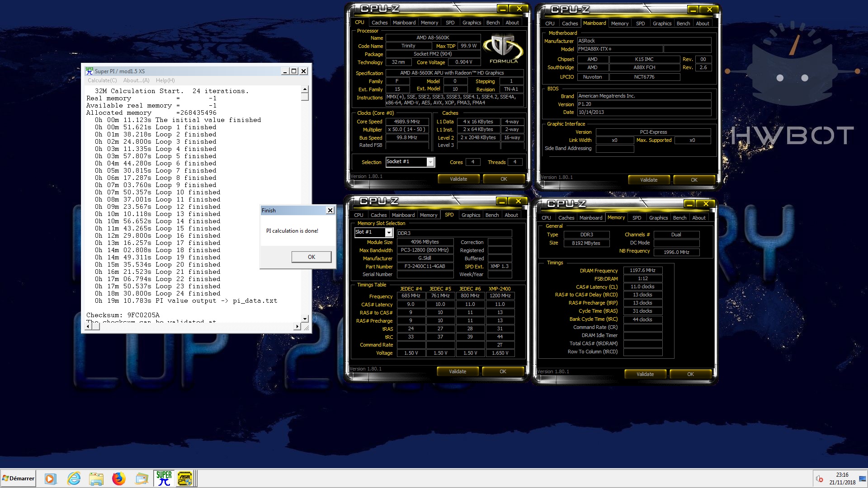Minimize the SPD CPU-Z window
Viewport: 868px width, 488px height.
pos(502,201)
